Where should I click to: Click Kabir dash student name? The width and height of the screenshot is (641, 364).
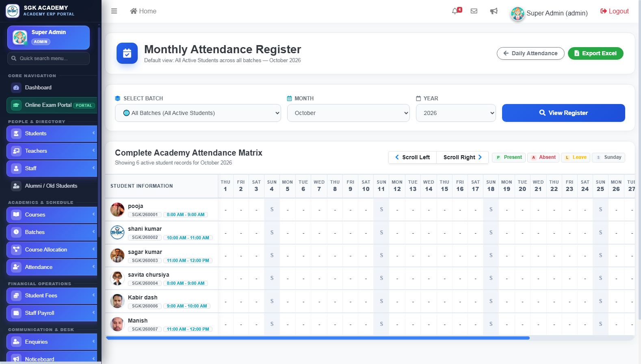143,297
